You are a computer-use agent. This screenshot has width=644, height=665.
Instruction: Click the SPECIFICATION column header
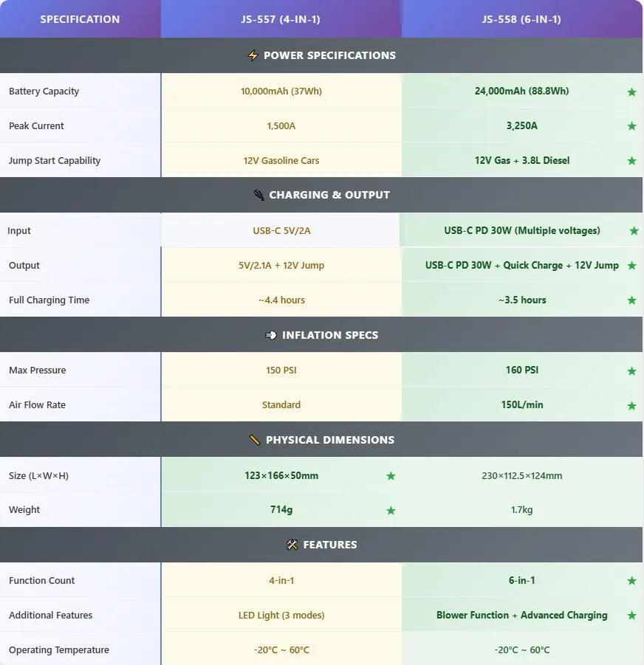pos(80,19)
